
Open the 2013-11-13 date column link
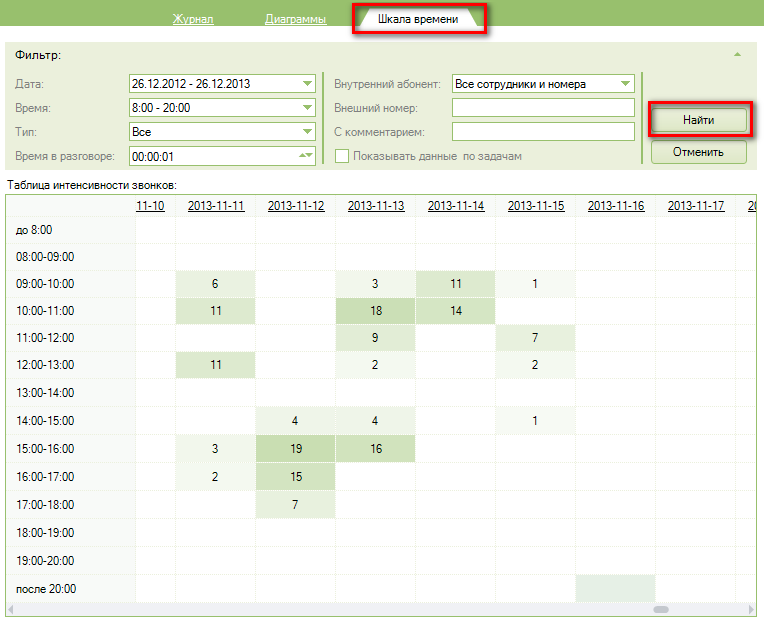click(x=376, y=206)
